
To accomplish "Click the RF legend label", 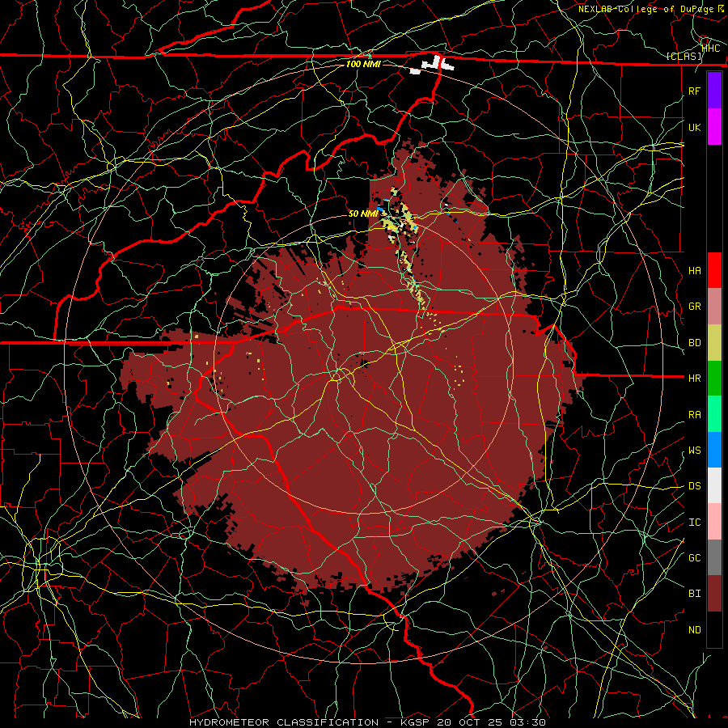I will pos(695,91).
